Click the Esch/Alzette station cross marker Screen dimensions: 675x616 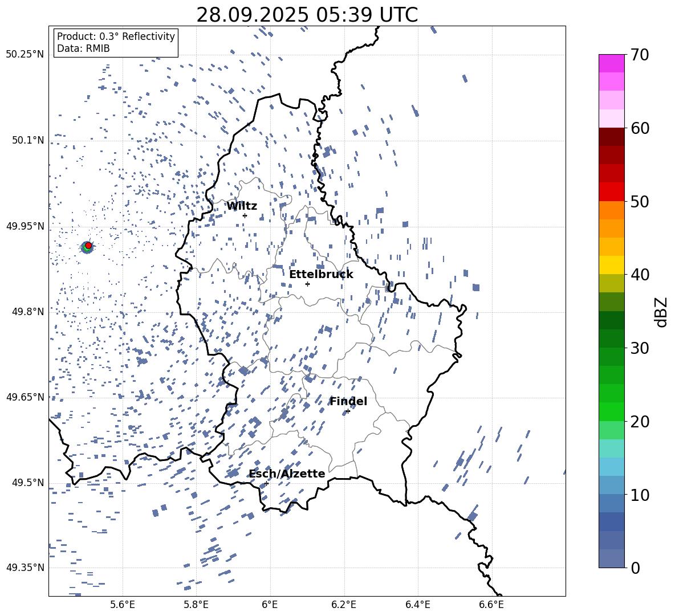coord(266,483)
